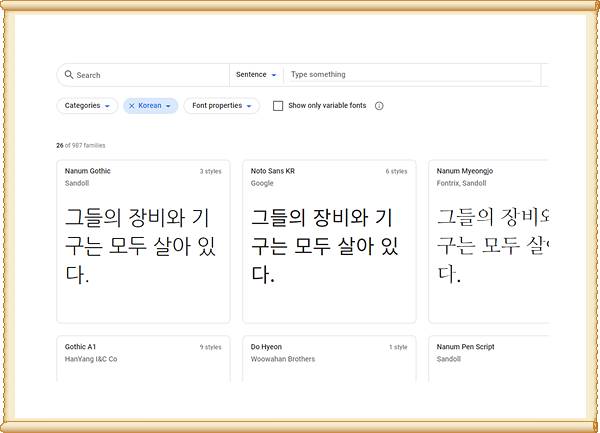
Task: Open the Sentence preview dropdown
Action: (256, 75)
